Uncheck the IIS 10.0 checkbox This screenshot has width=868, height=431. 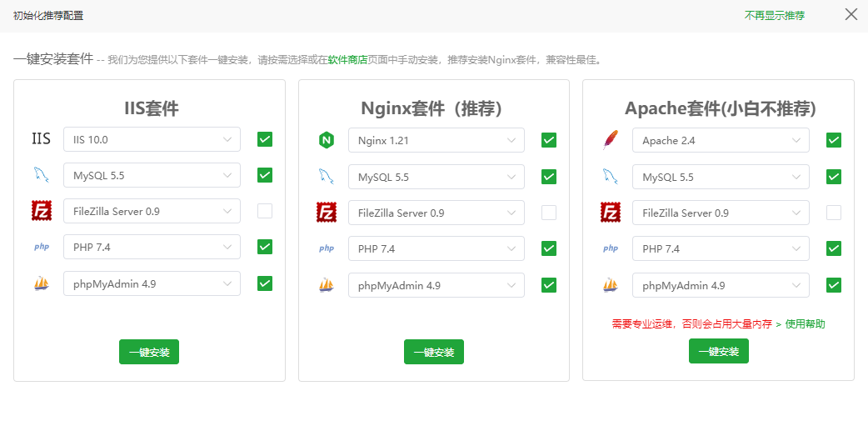point(265,139)
